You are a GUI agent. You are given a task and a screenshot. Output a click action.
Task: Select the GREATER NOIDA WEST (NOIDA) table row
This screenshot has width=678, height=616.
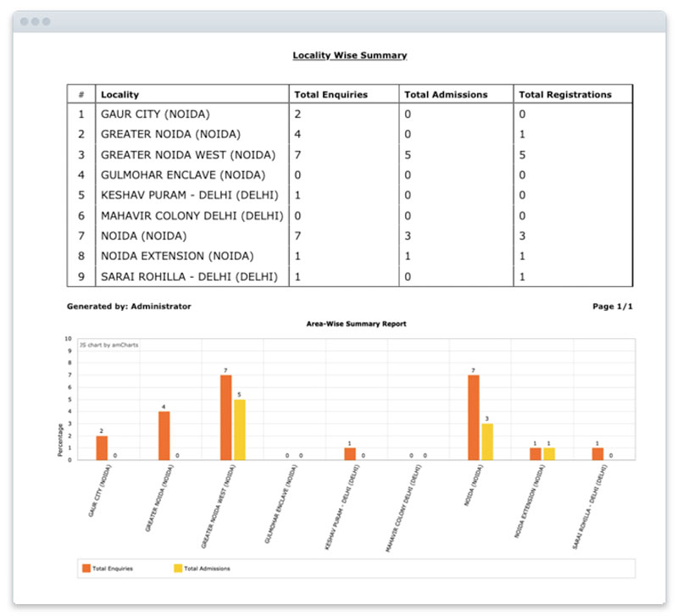click(x=349, y=155)
